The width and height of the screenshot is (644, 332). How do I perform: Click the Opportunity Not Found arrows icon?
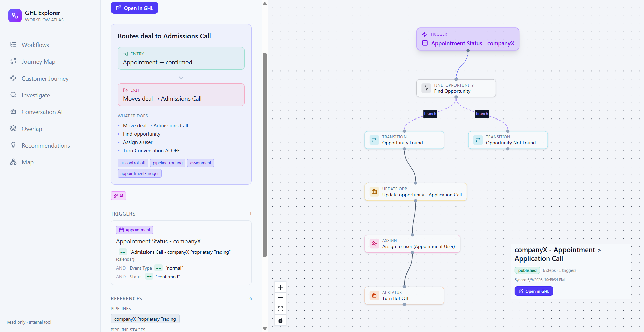(478, 140)
